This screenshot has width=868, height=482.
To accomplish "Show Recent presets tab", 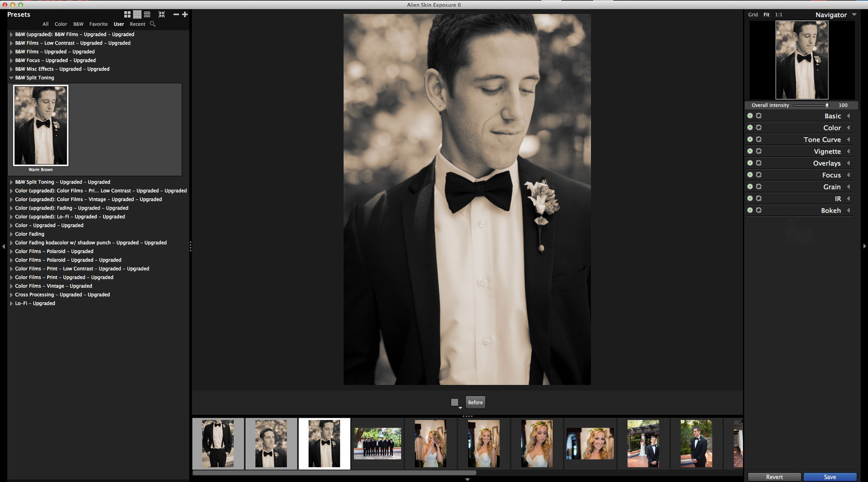I will tap(138, 24).
